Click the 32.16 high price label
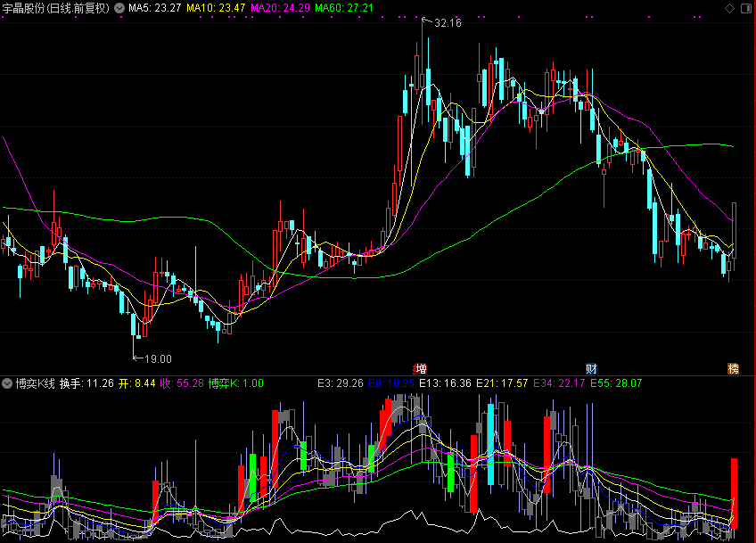Image resolution: width=756 pixels, height=543 pixels. [x=448, y=22]
